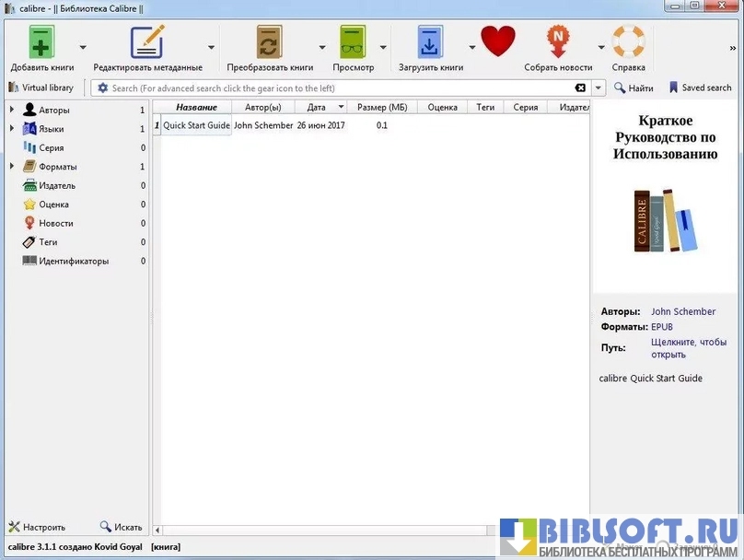Image resolution: width=744 pixels, height=560 pixels.
Task: Open search history dropdown arrow
Action: [x=599, y=88]
